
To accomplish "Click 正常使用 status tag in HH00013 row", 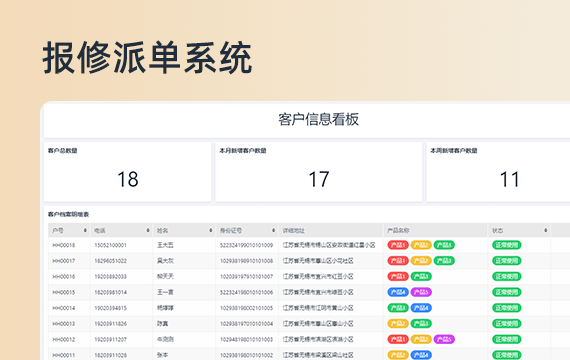I will 507,324.
